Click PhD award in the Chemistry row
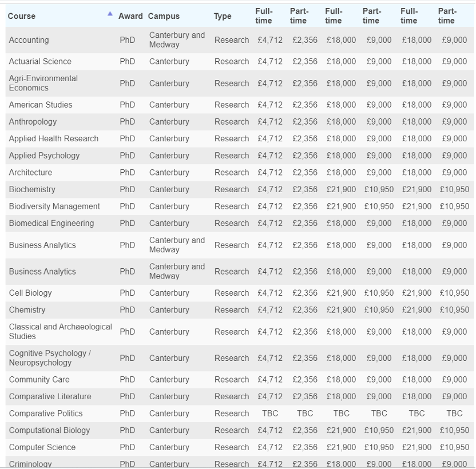 click(128, 310)
